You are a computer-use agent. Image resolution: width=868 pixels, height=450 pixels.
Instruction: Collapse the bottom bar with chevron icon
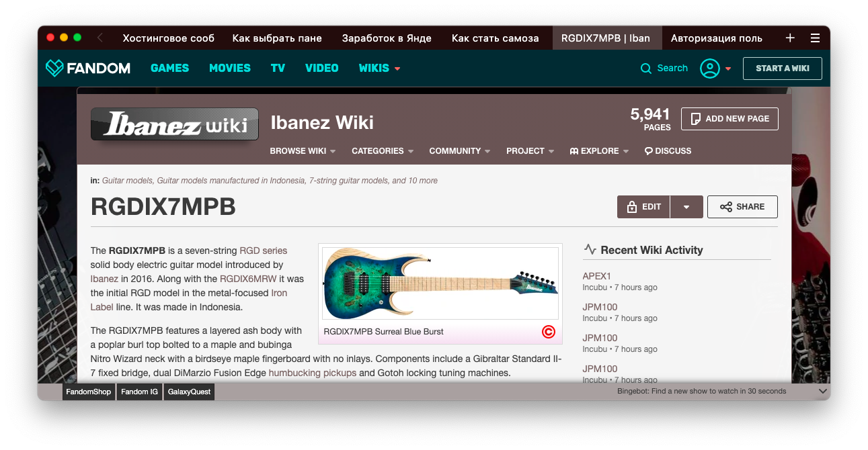pos(822,391)
